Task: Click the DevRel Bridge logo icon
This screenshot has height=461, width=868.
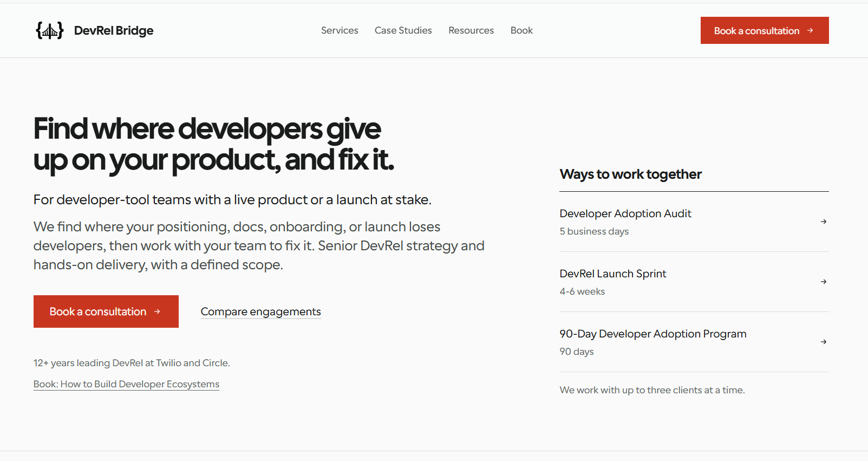Action: 50,30
